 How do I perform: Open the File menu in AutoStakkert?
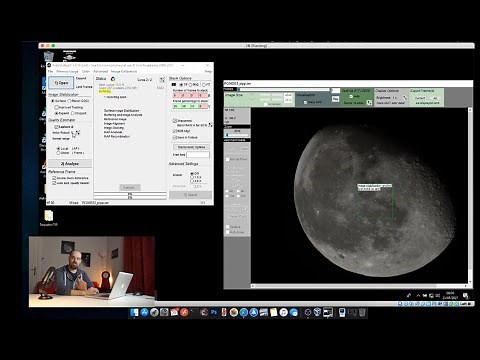tap(50, 71)
